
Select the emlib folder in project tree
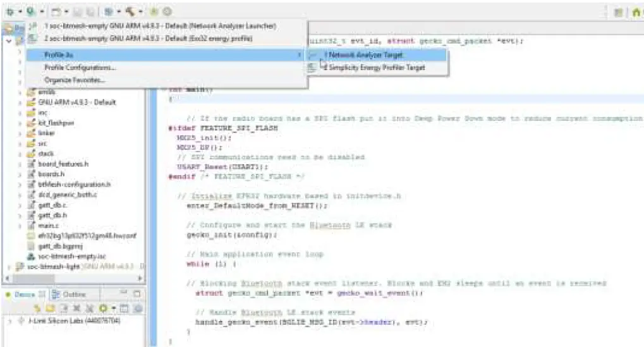46,92
